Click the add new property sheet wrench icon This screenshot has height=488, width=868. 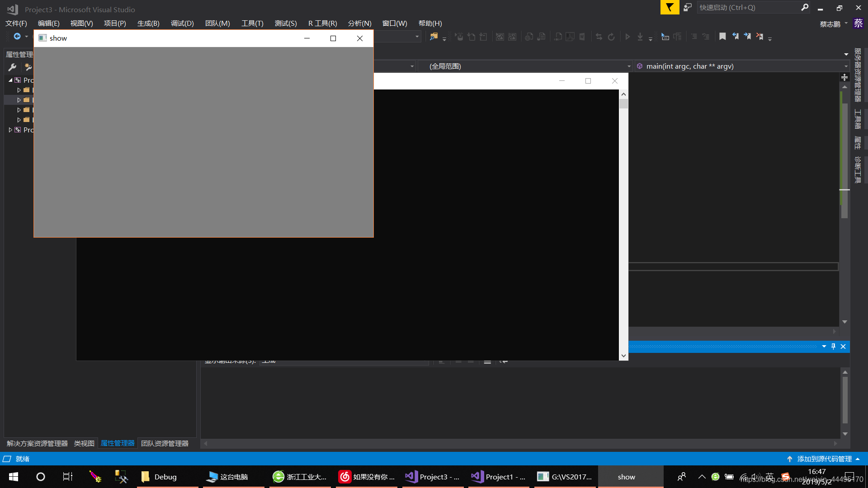pos(28,67)
